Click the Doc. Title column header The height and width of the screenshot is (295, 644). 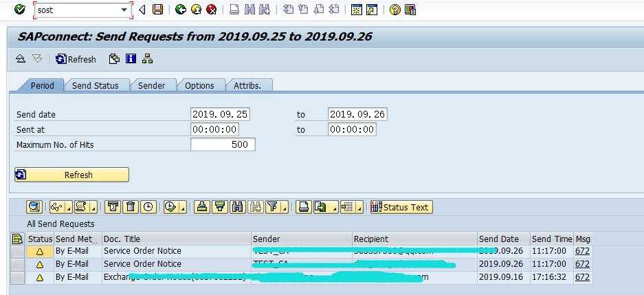click(x=177, y=239)
